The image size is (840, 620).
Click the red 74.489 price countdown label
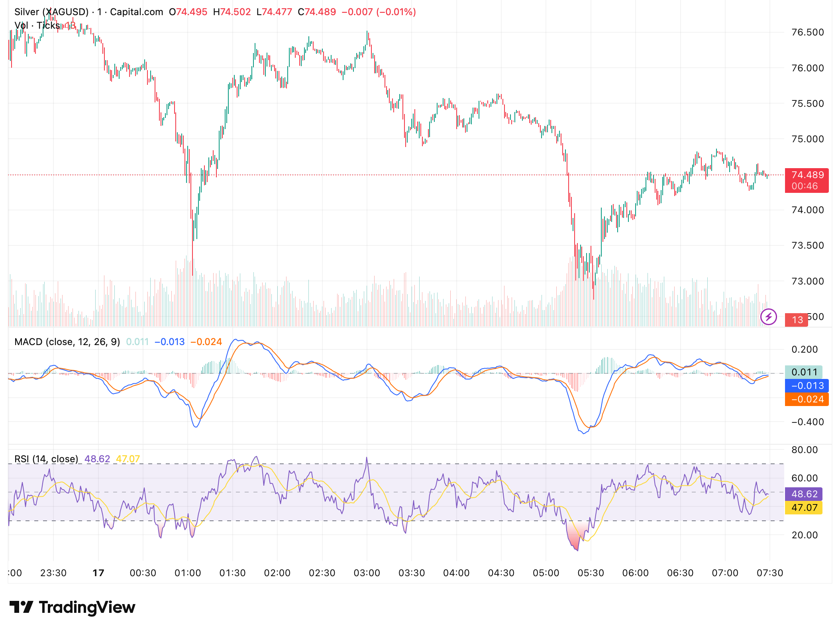[807, 180]
